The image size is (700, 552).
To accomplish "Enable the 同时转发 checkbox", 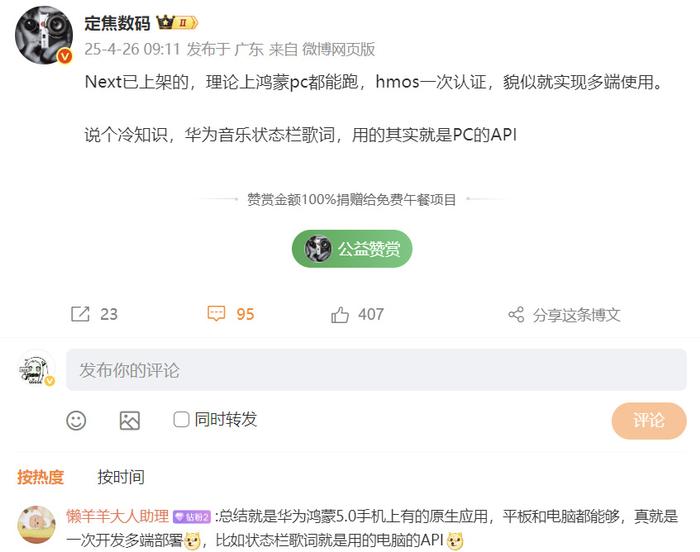I will point(181,419).
